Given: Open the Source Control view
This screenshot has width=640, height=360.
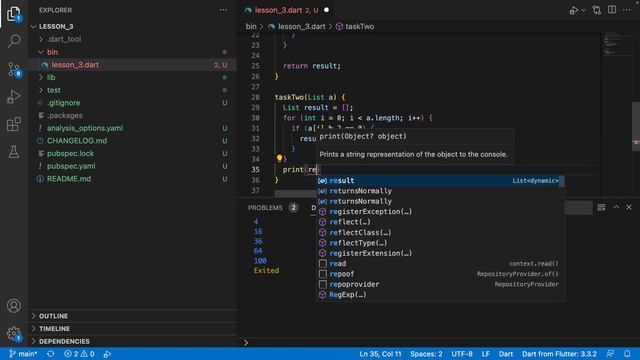Looking at the screenshot, I should tap(13, 69).
